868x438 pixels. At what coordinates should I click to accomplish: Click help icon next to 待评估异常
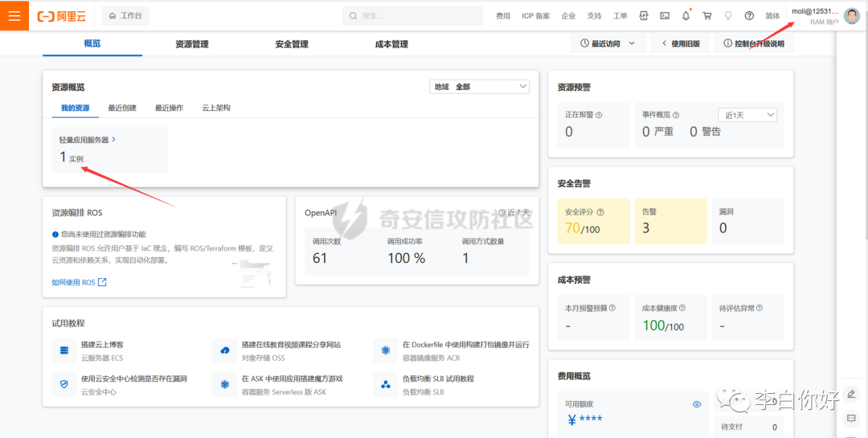click(759, 308)
